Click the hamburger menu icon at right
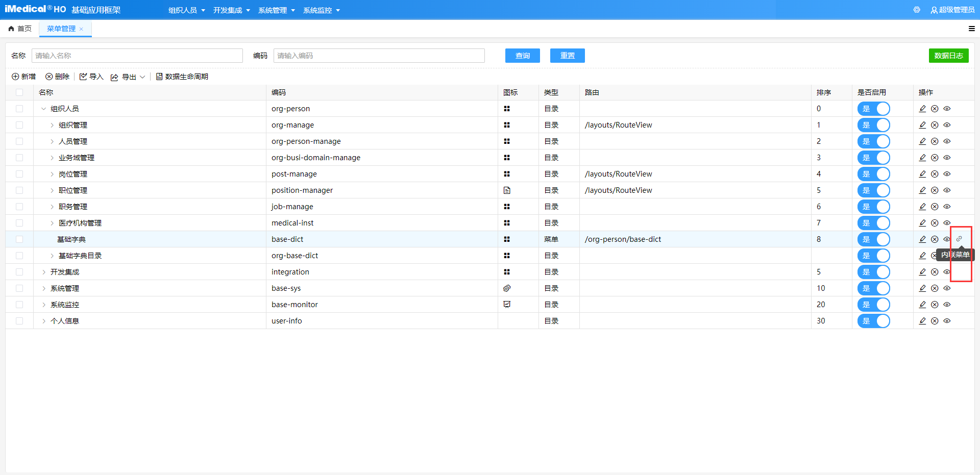The height and width of the screenshot is (475, 980). coord(971,29)
